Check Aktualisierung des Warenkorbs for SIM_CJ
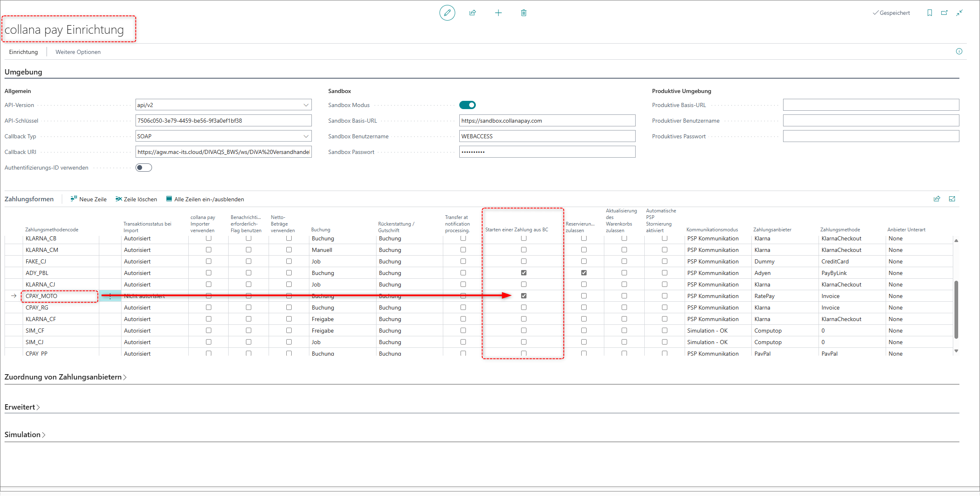This screenshot has height=496, width=980. pyautogui.click(x=624, y=342)
